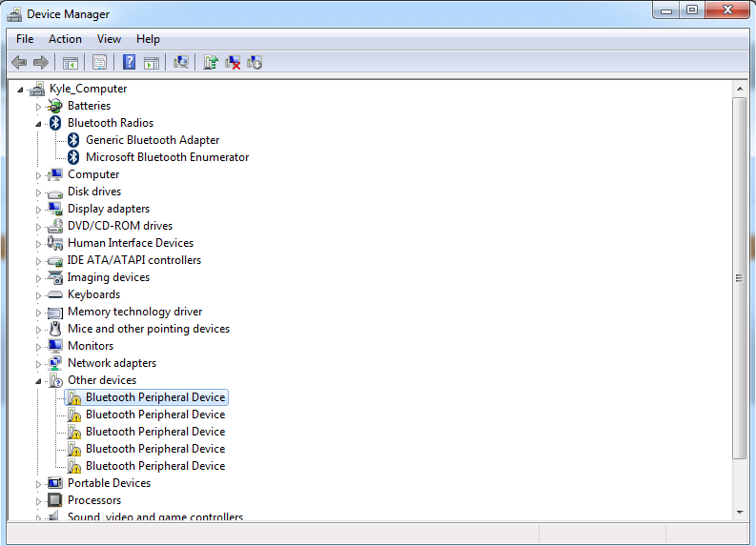
Task: Click the blue Help question-mark icon
Action: (129, 62)
